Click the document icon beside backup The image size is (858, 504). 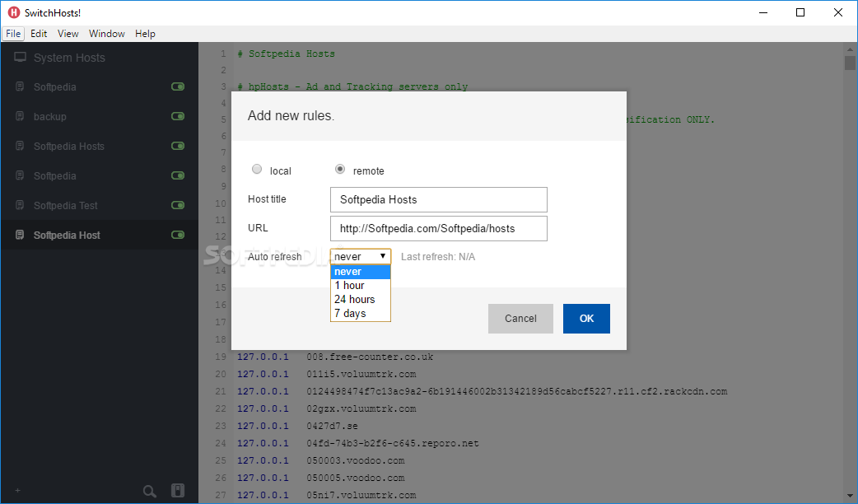[x=20, y=116]
